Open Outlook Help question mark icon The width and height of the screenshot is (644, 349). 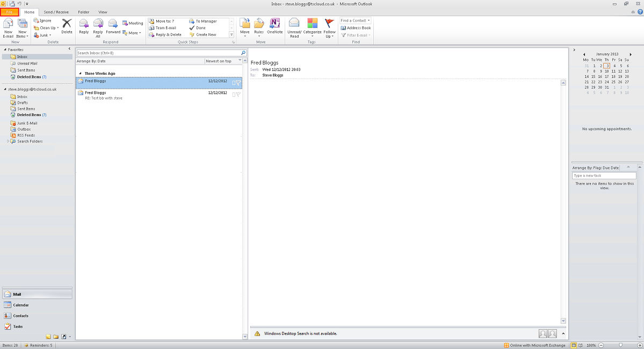[x=640, y=12]
